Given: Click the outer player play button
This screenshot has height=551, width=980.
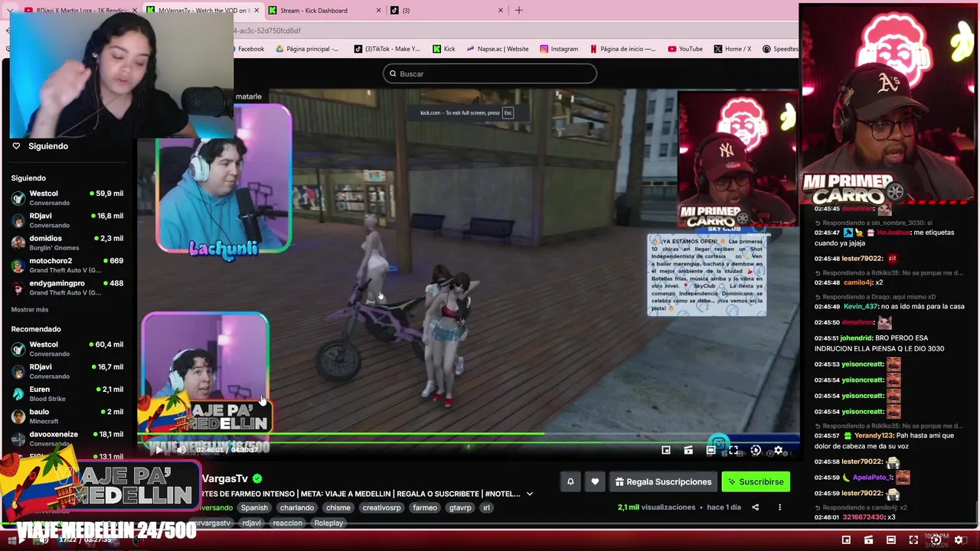Looking at the screenshot, I should (x=21, y=540).
